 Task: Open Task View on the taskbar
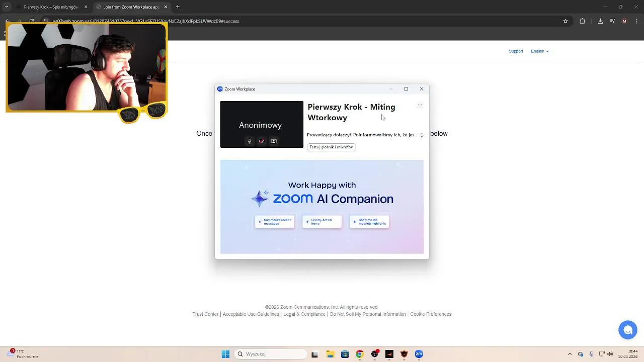[x=314, y=354]
